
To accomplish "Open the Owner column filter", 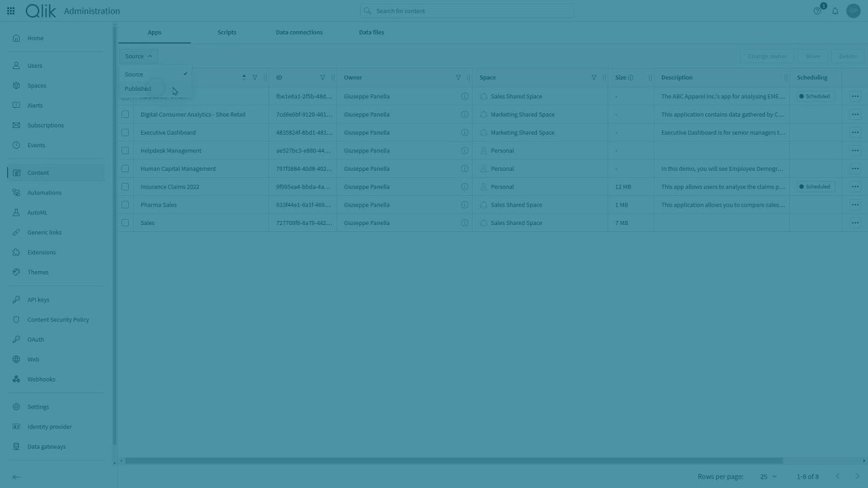I will (x=458, y=77).
